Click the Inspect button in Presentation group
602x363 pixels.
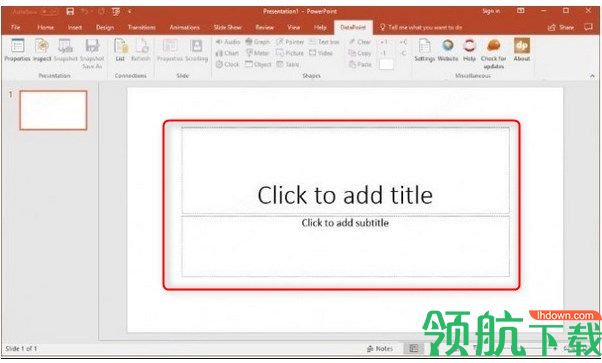[x=42, y=50]
